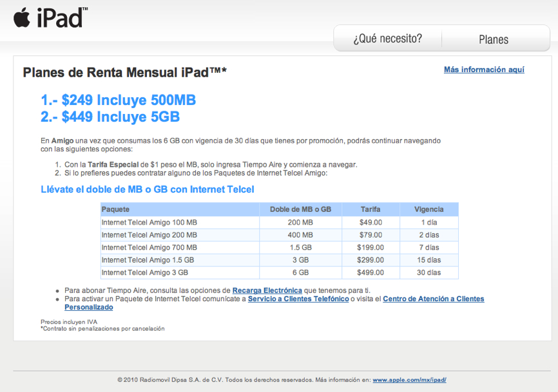Click the 30 días validity cell
Image resolution: width=558 pixels, height=392 pixels.
pos(429,272)
